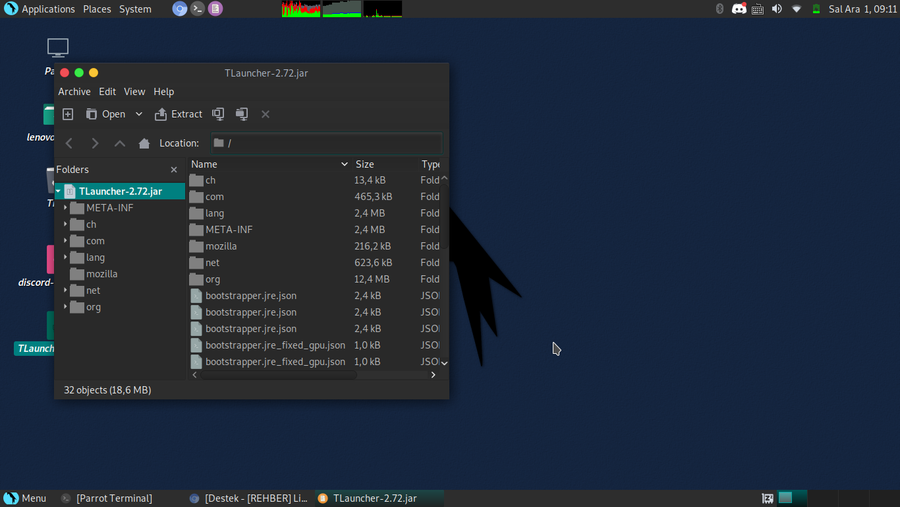Open the Menu button in the bottom panel
The image size is (900, 507).
25,498
